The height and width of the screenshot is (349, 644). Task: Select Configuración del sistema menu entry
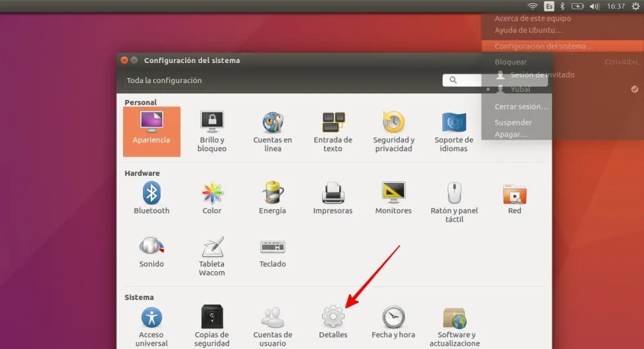click(x=544, y=46)
